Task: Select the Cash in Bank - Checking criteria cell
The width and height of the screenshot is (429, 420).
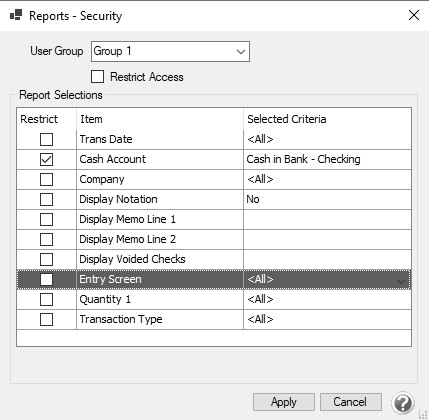Action: point(327,159)
